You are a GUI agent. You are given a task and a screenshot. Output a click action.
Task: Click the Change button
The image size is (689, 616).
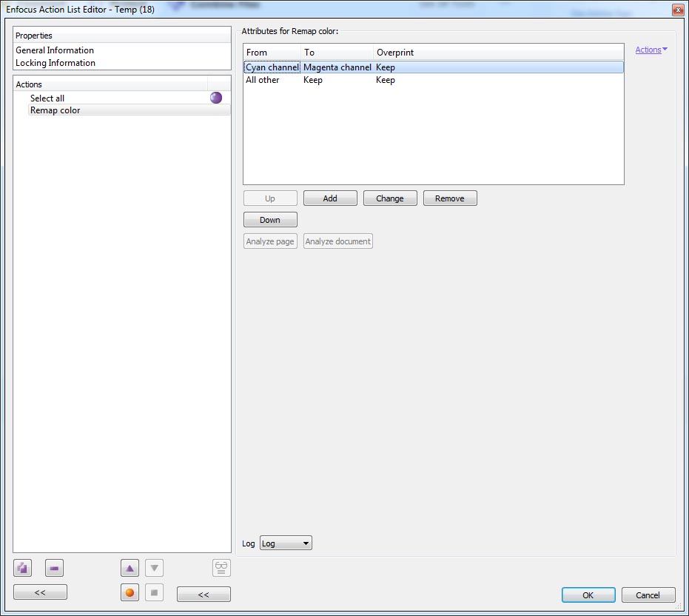coord(390,198)
